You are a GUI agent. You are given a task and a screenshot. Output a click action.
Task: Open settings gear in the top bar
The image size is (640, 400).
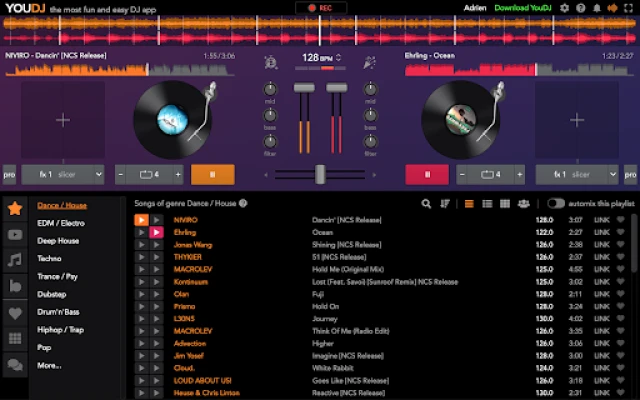point(565,8)
